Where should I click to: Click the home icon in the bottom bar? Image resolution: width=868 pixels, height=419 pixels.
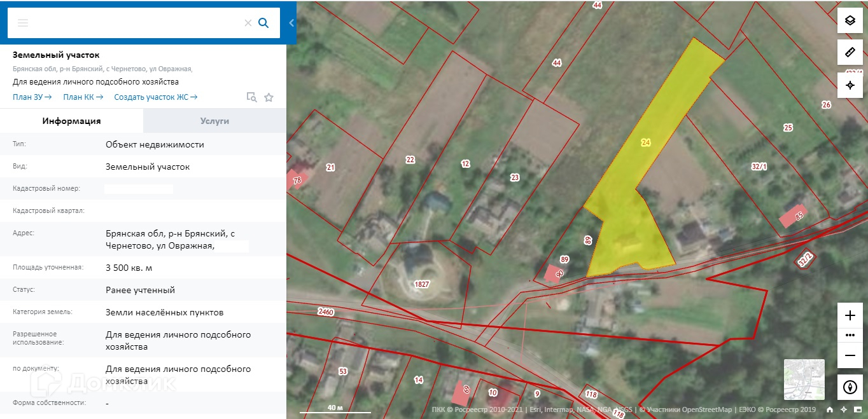[x=829, y=409]
